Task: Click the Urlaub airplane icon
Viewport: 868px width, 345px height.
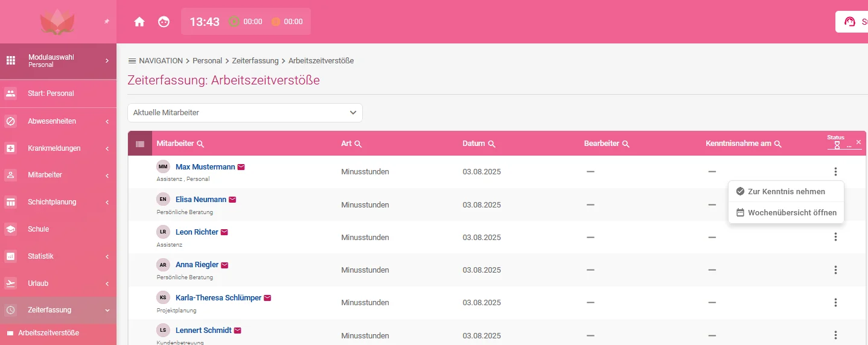Action: [10, 283]
